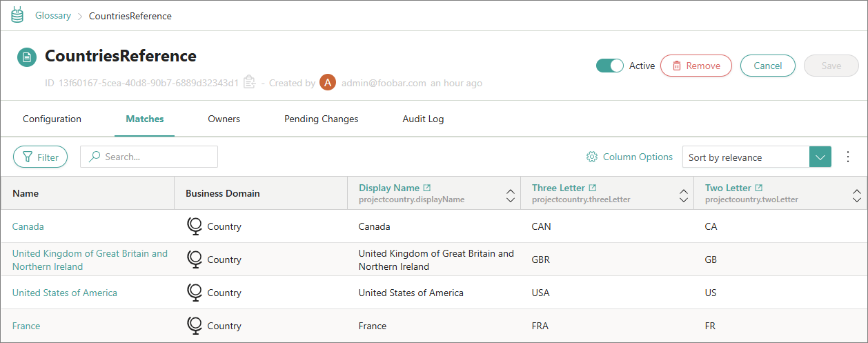
Task: Open the Owners tab
Action: tap(224, 119)
